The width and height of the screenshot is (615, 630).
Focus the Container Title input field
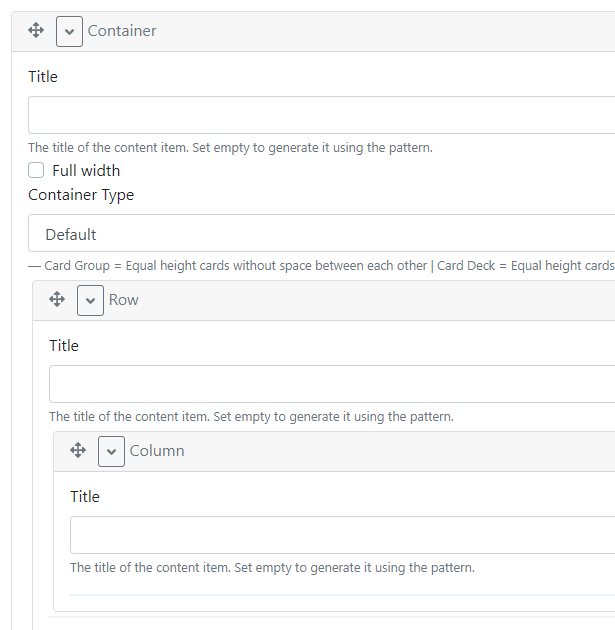[x=321, y=115]
